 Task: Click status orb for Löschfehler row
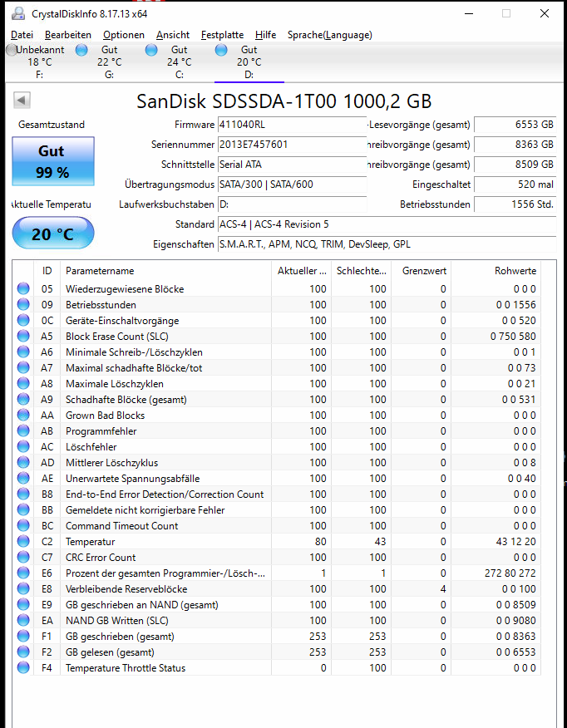[x=23, y=446]
